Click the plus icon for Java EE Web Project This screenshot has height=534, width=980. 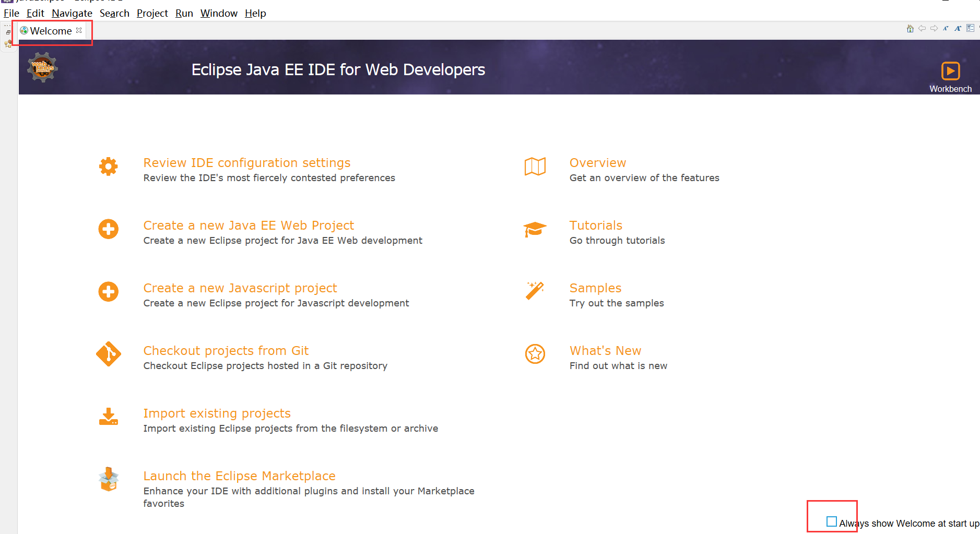(x=109, y=229)
